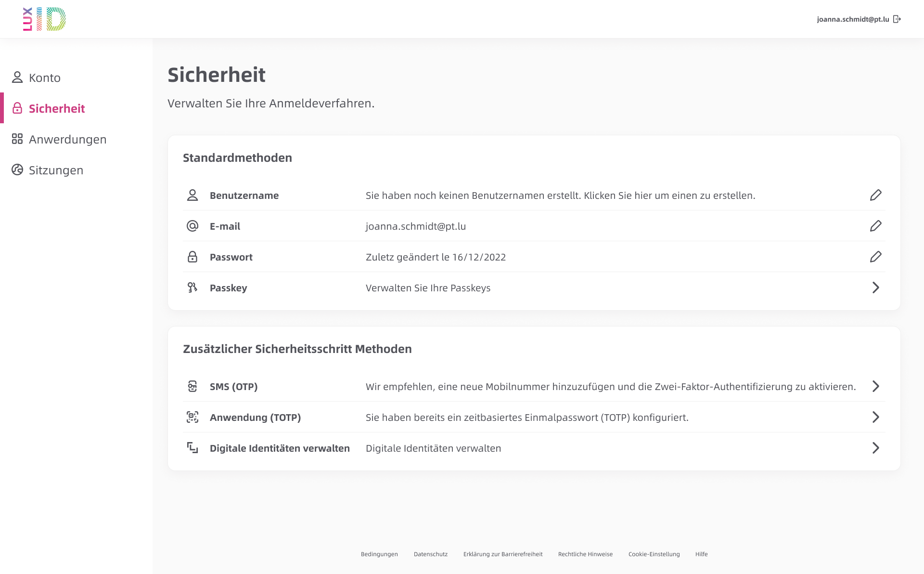
Task: Click the SMS (OTP) row icon
Action: click(x=192, y=387)
